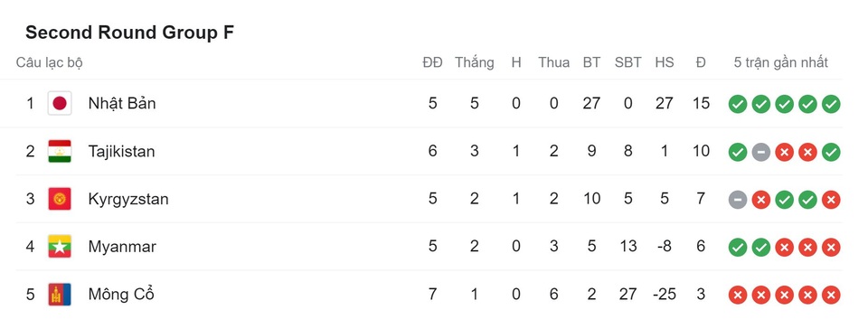Screen dimensions: 868x329
Task: Open the Tajikistan team link
Action: [121, 151]
